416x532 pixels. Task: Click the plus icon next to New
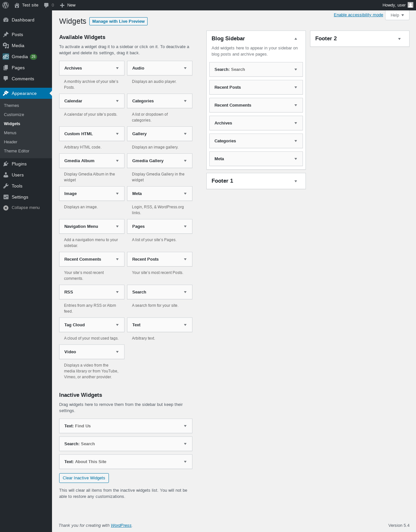coord(62,5)
